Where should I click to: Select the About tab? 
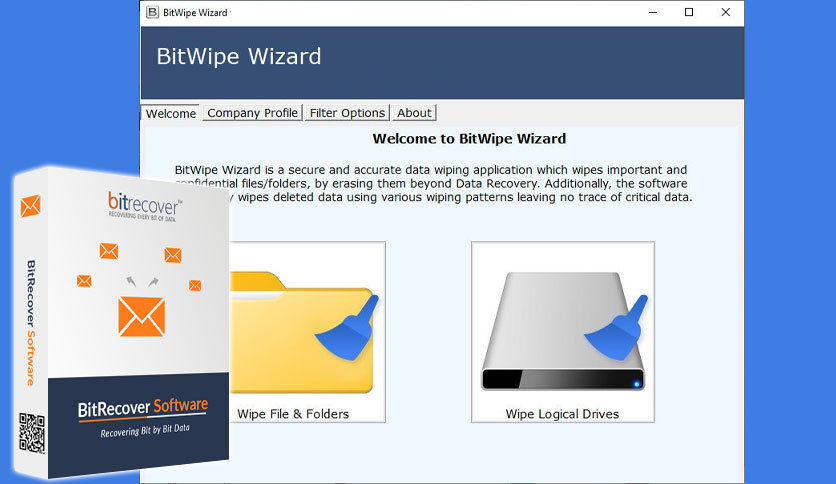click(x=414, y=113)
